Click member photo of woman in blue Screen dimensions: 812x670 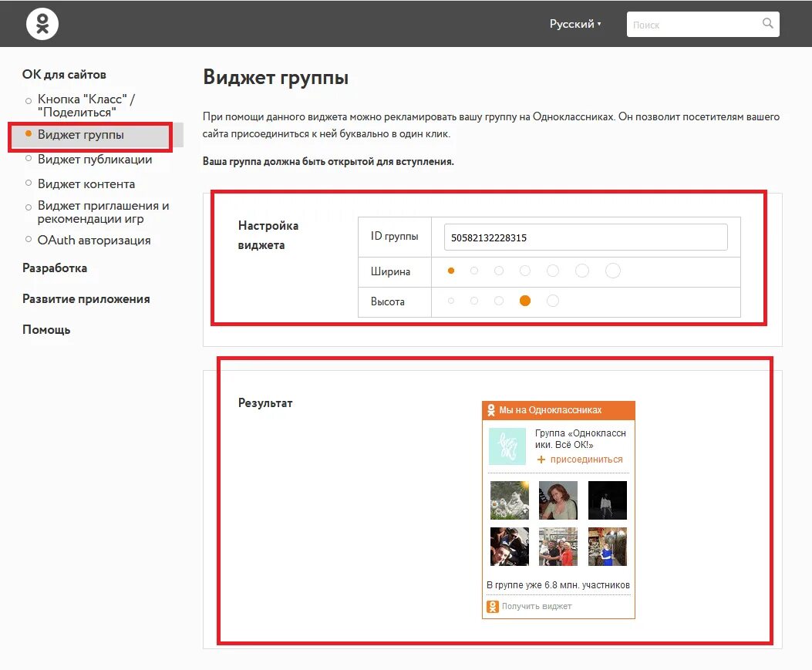pos(608,547)
